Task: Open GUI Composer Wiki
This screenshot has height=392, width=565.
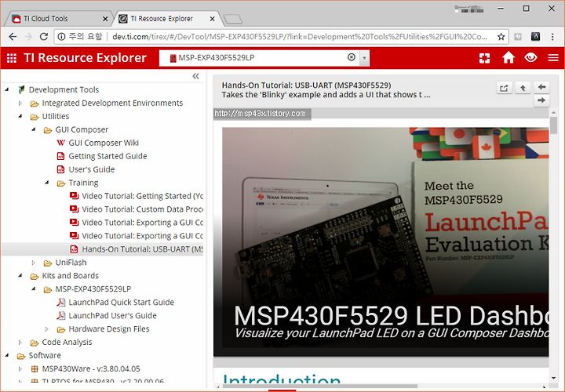Action: pos(103,143)
